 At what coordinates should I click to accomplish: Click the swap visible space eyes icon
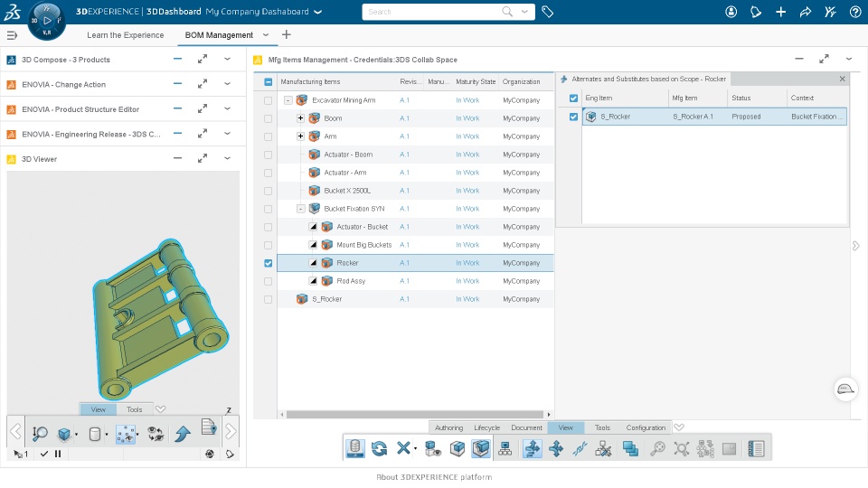point(156,434)
